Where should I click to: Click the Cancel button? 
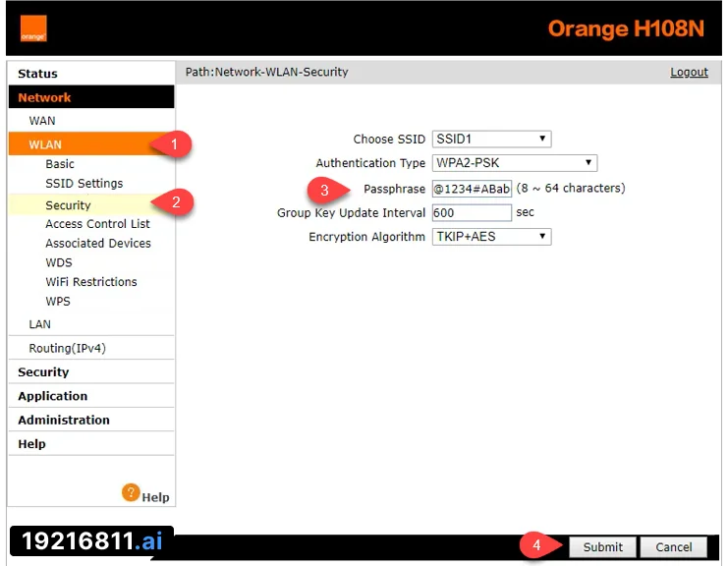tap(674, 547)
